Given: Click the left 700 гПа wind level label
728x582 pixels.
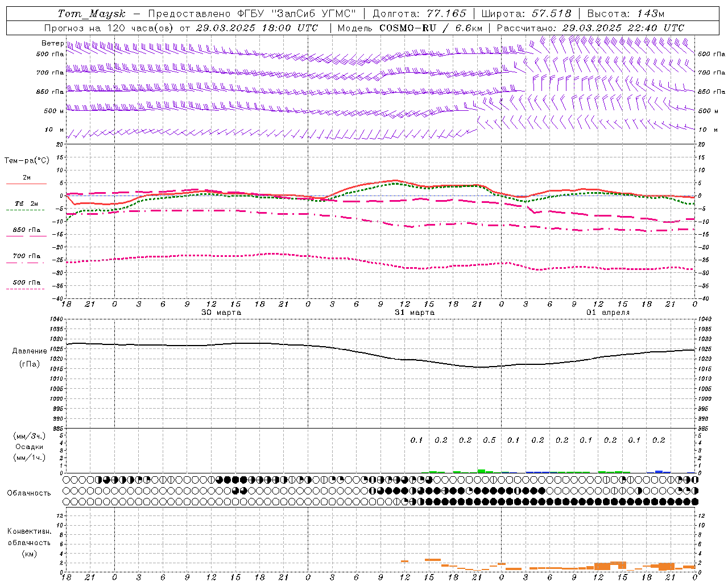Looking at the screenshot, I should (x=50, y=73).
